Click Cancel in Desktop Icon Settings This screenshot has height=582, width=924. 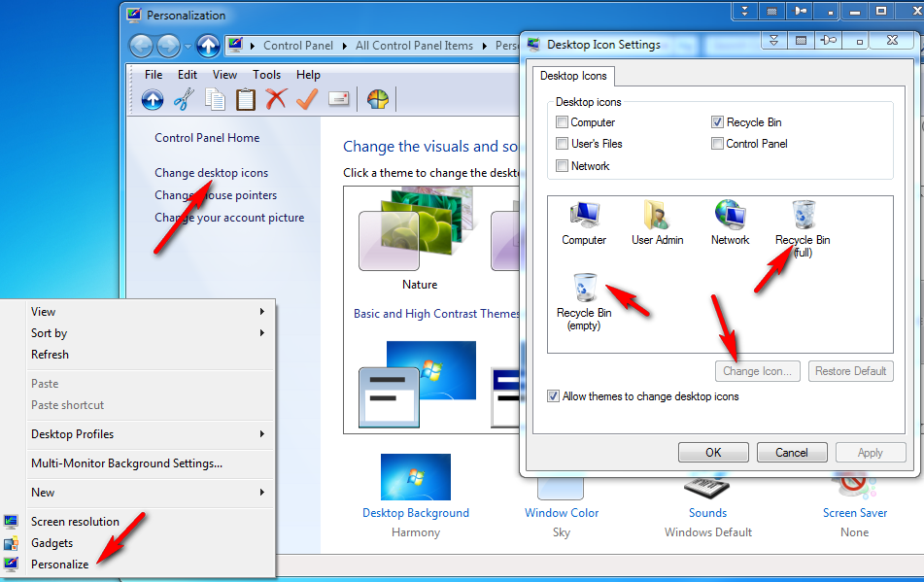click(792, 453)
